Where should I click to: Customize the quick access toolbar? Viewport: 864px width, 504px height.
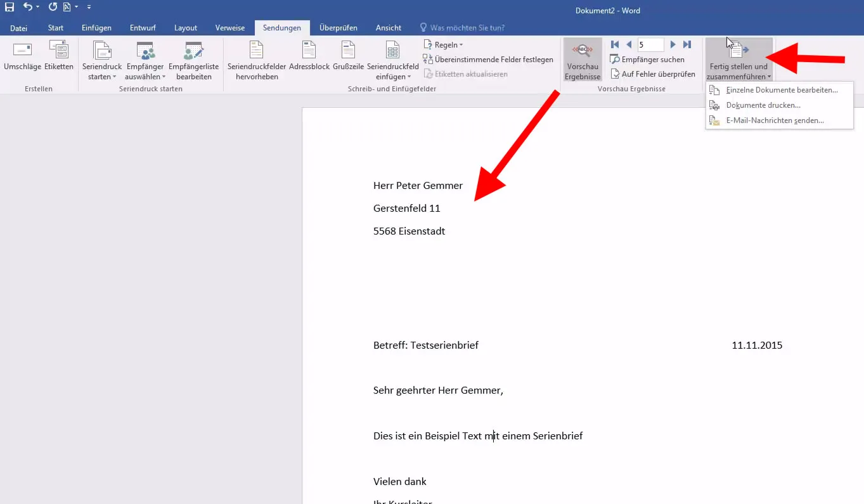[89, 7]
